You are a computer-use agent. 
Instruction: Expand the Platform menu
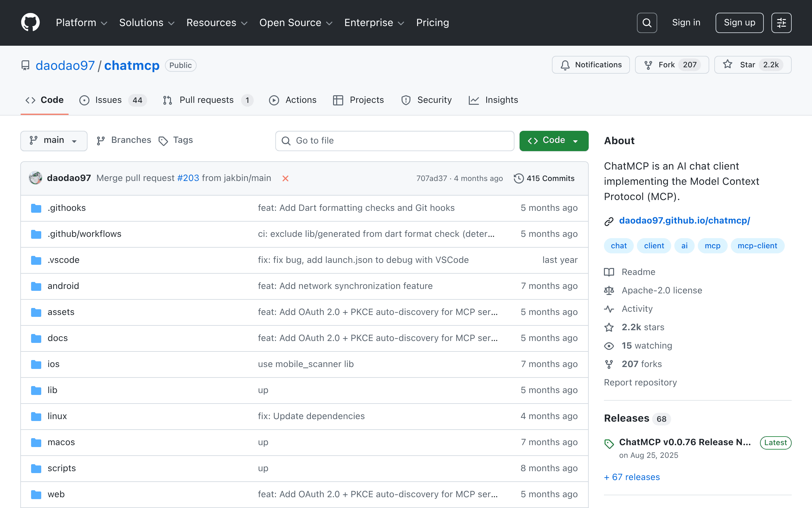[82, 23]
